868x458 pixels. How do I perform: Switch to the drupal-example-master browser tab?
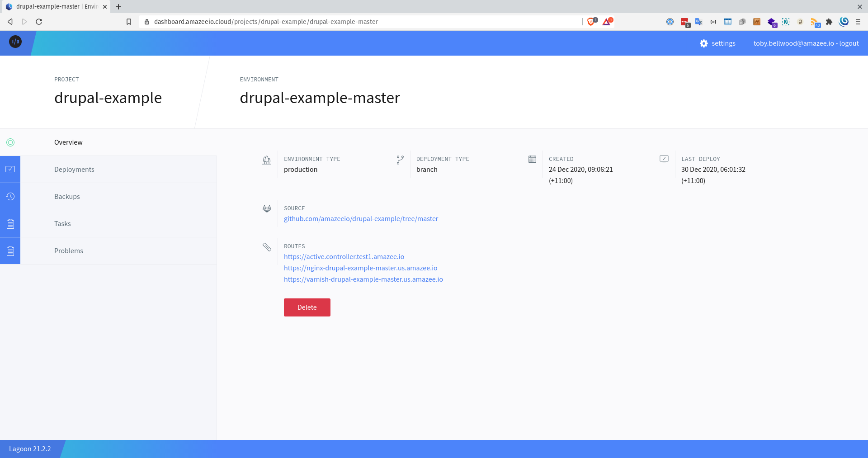[56, 7]
